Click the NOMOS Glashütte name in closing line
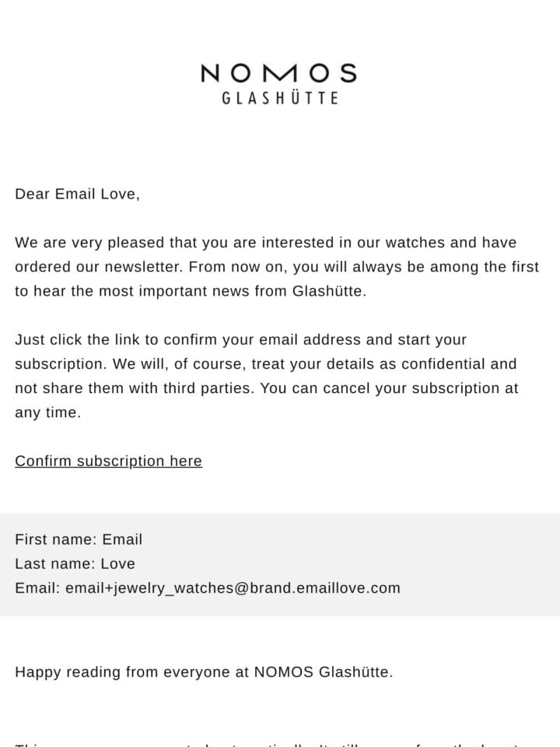 click(x=322, y=672)
